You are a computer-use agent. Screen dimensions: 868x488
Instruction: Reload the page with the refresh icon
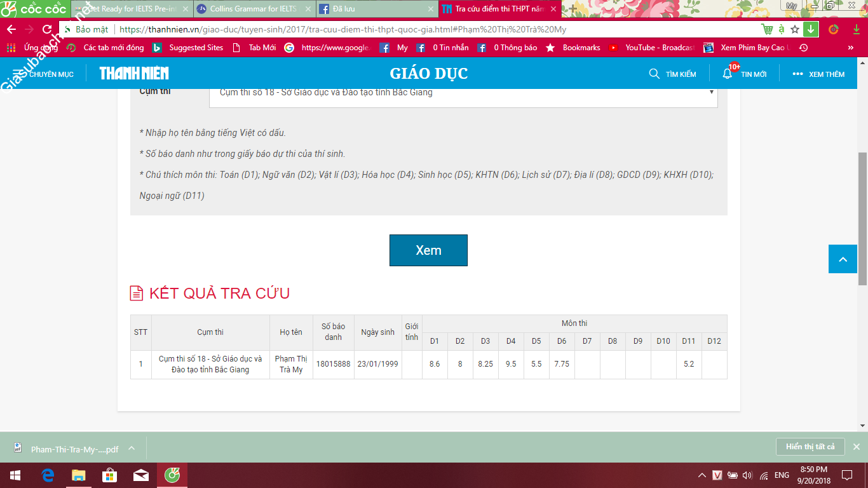pos(47,29)
